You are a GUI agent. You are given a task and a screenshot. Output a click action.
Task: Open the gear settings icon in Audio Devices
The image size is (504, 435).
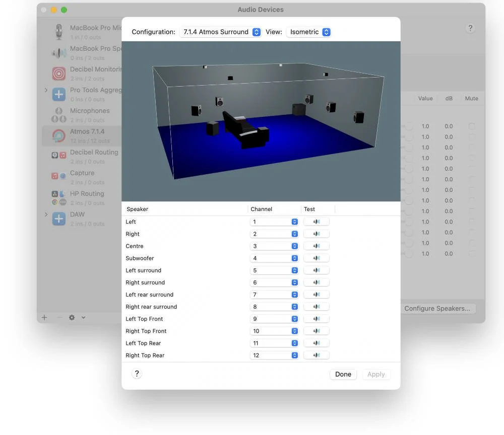tap(72, 318)
